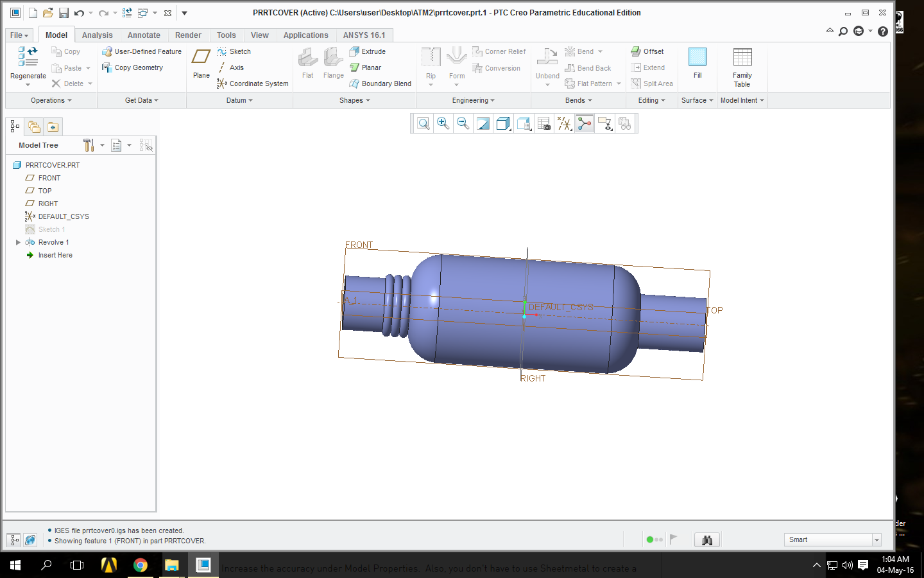Zoom in with the graphics toolbar

coord(443,123)
